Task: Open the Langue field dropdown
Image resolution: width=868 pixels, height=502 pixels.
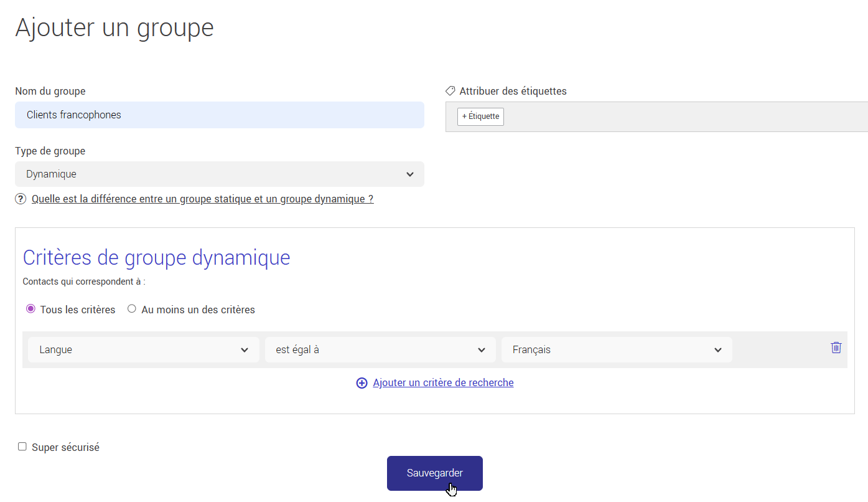Action: click(144, 350)
